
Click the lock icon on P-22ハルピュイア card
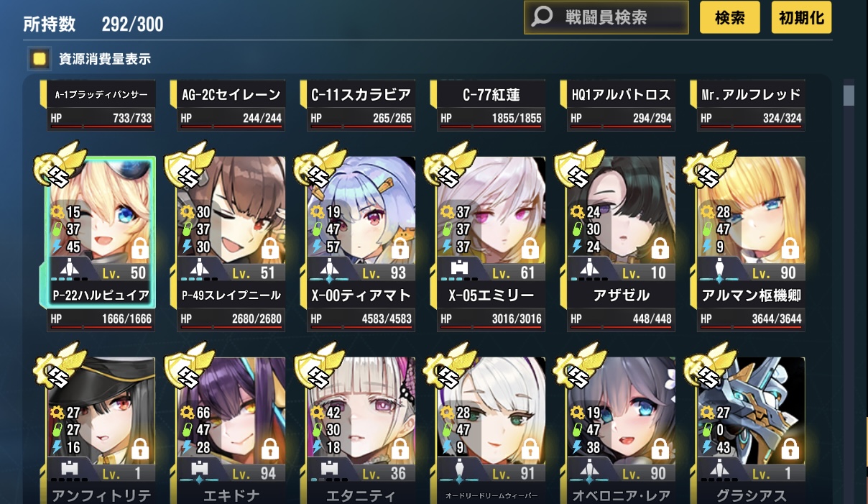(140, 250)
